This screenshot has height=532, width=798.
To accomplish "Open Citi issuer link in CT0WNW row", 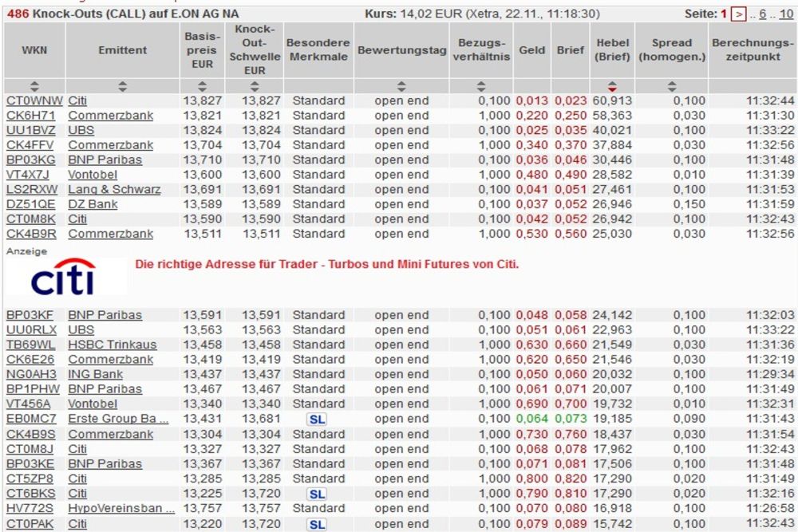I will (x=77, y=100).
